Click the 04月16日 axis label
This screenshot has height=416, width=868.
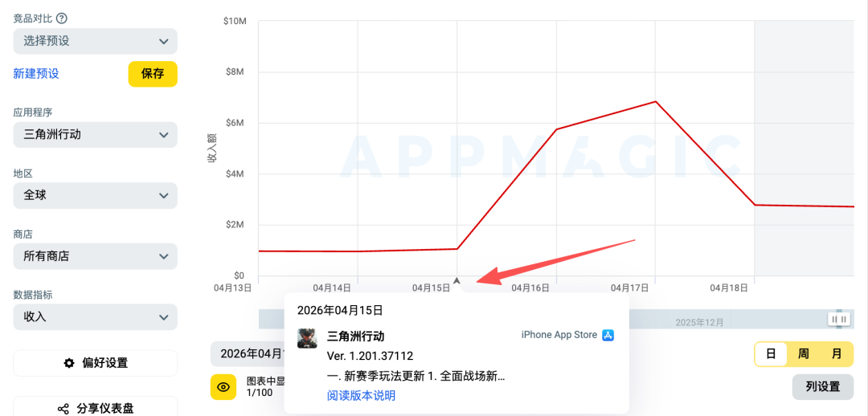(530, 288)
